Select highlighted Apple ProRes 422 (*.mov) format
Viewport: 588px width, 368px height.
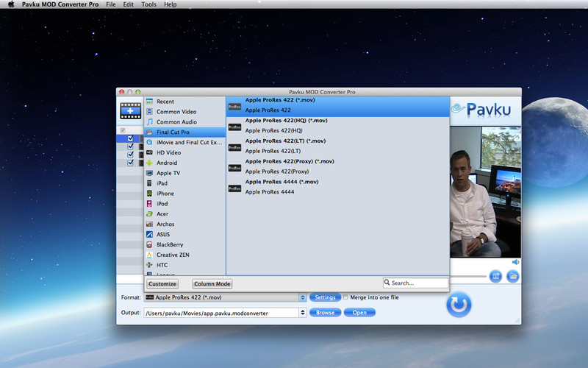click(x=337, y=107)
